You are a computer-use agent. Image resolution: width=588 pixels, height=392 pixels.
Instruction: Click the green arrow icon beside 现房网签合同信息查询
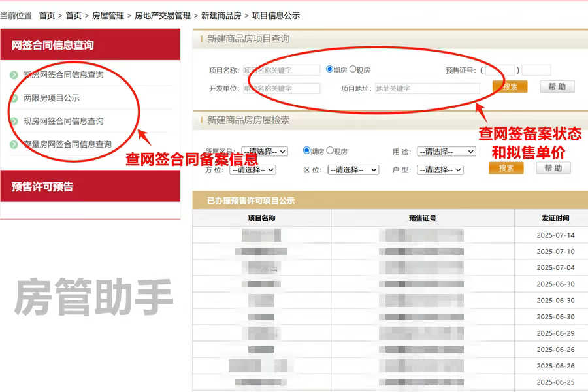[14, 121]
